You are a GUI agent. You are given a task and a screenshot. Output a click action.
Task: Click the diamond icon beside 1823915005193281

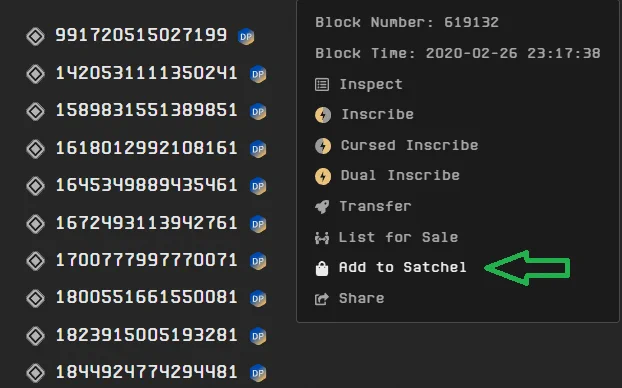click(x=36, y=336)
